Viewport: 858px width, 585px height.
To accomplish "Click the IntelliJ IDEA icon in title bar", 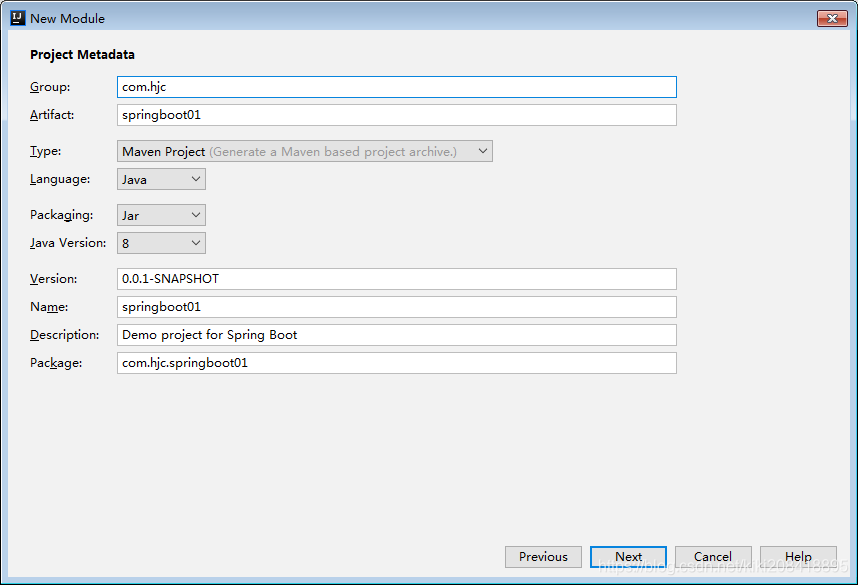I will pyautogui.click(x=18, y=18).
